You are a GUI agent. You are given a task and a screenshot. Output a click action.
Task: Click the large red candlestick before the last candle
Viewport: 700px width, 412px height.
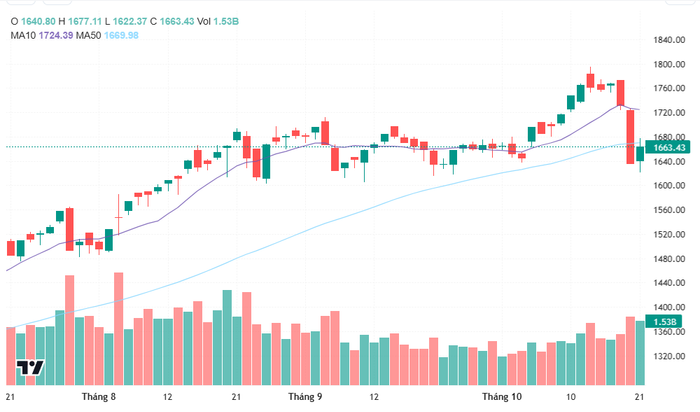pos(631,136)
